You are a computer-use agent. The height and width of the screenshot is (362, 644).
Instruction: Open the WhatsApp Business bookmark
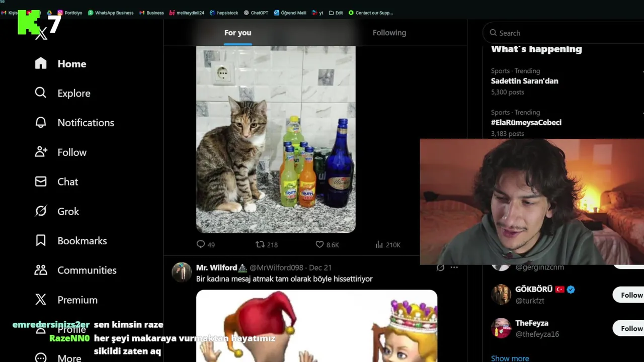[111, 13]
